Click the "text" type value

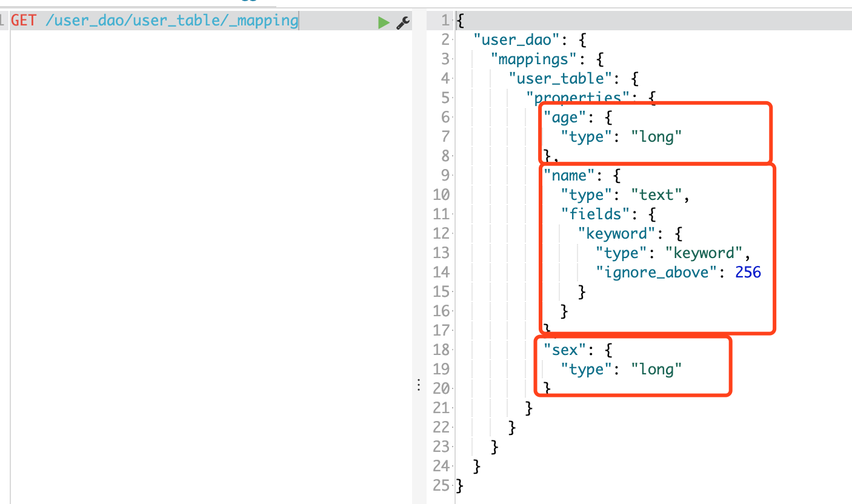point(657,195)
